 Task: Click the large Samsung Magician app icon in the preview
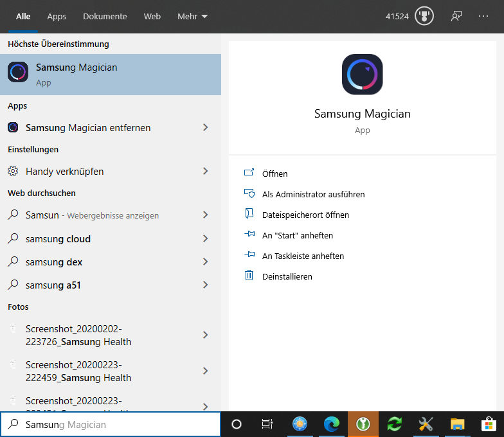(x=363, y=75)
